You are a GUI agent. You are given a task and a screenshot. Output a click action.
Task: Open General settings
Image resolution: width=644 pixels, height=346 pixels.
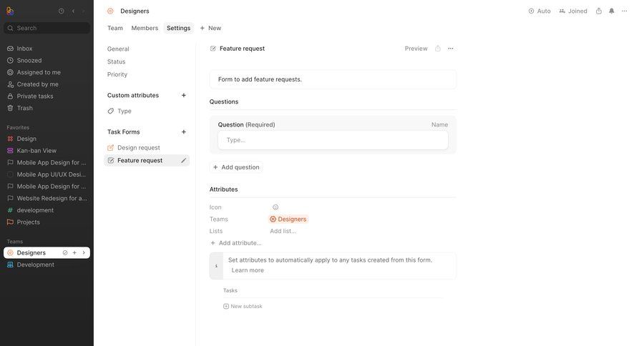pos(118,49)
